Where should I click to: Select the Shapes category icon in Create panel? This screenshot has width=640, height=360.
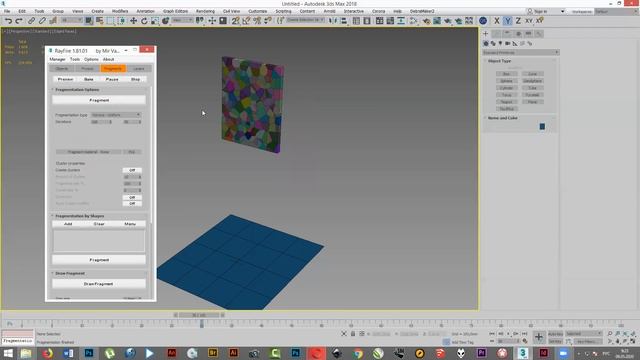493,43
